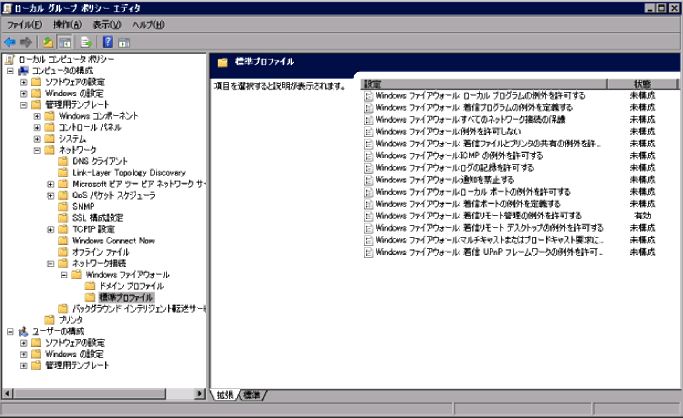Click the ローカル コンピュータ ポリシー root icon

coord(10,59)
